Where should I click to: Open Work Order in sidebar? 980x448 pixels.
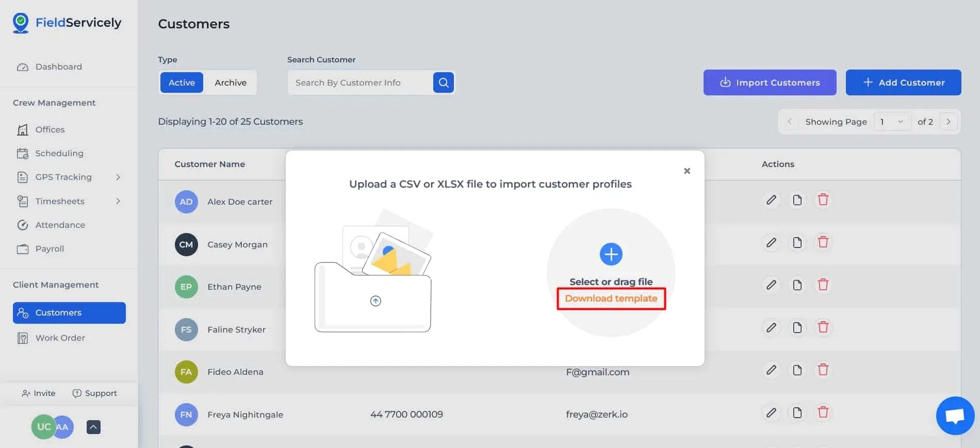point(60,338)
